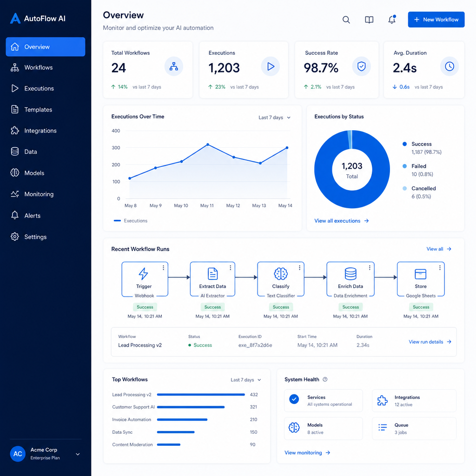
Task: Open the View run details link
Action: (x=430, y=342)
